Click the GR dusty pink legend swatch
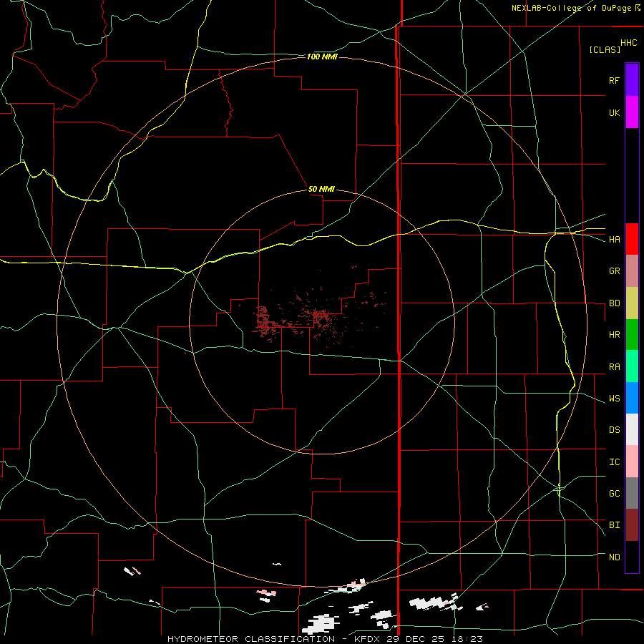 tap(632, 271)
